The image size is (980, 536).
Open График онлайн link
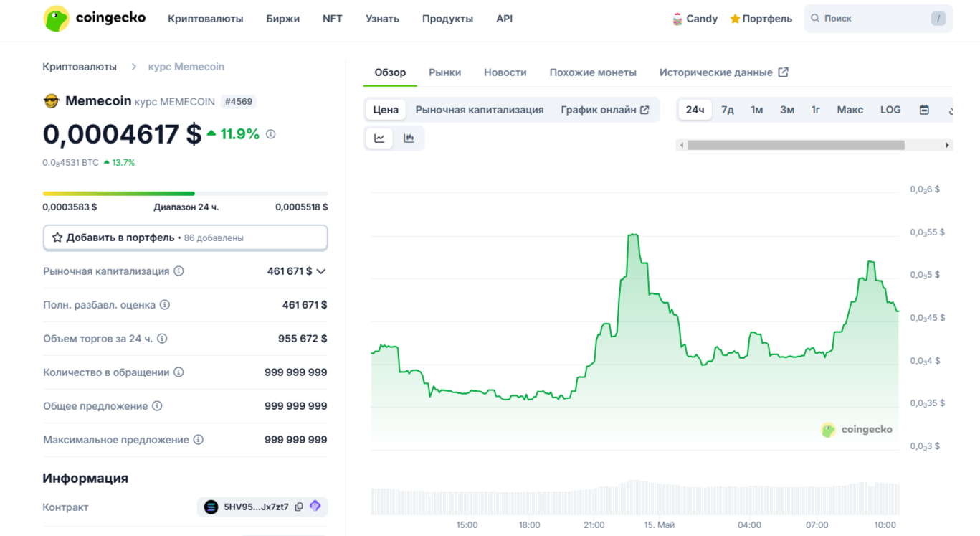click(605, 110)
